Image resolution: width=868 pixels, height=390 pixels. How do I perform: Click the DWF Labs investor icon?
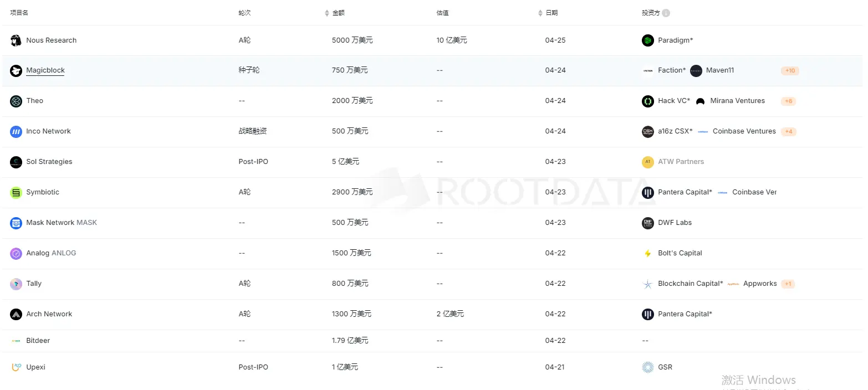tap(647, 223)
